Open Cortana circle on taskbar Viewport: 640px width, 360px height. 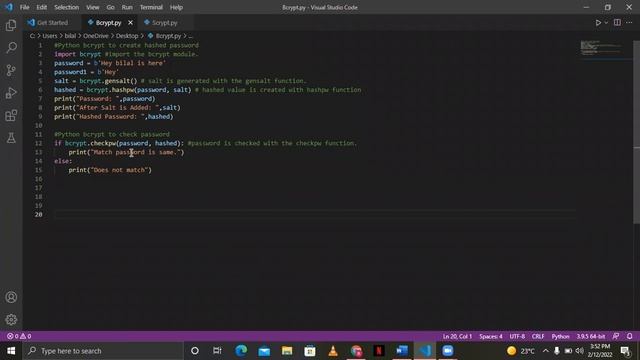coord(195,351)
